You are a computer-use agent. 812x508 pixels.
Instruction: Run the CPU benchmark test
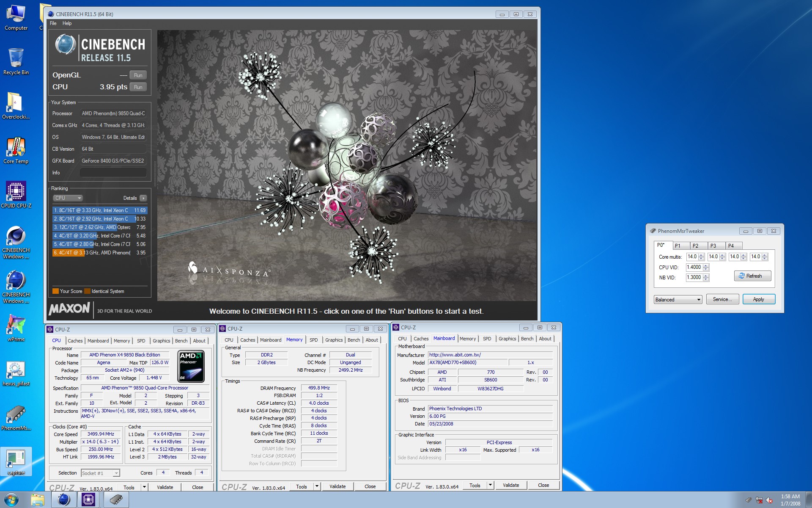tap(138, 87)
